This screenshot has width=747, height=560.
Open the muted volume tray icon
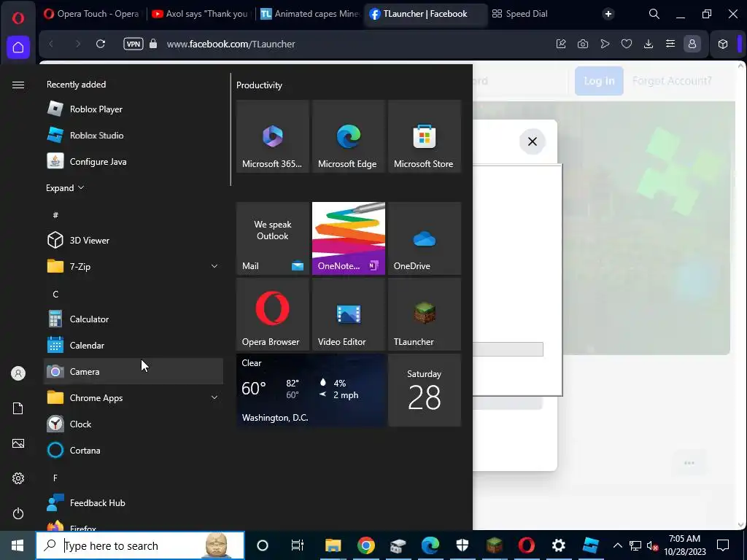tap(652, 545)
